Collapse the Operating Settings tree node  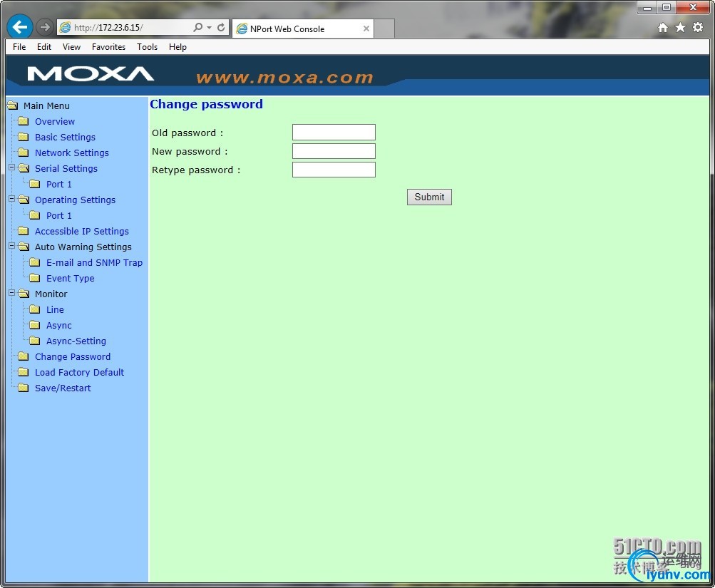pyautogui.click(x=12, y=199)
